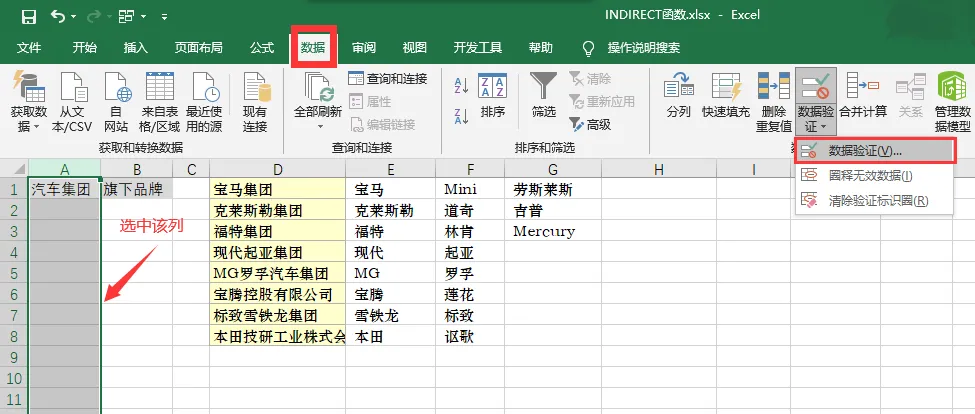Select column A header
975x414 pixels.
[x=65, y=169]
